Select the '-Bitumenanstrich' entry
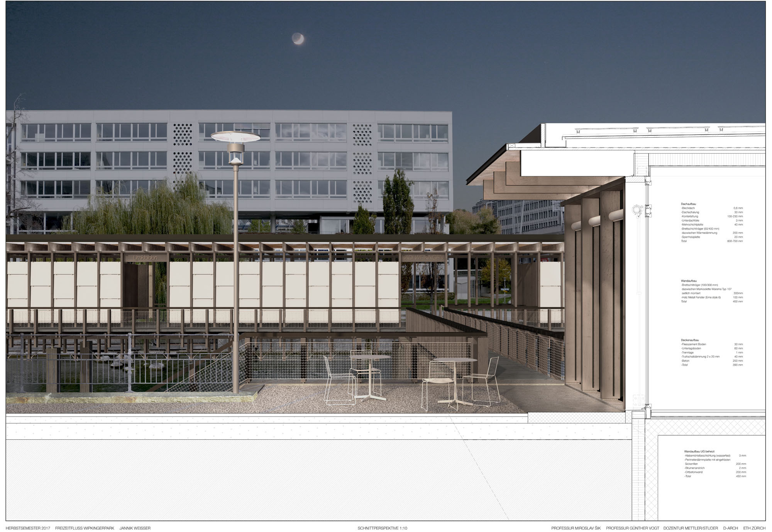The width and height of the screenshot is (772, 532). tap(694, 468)
